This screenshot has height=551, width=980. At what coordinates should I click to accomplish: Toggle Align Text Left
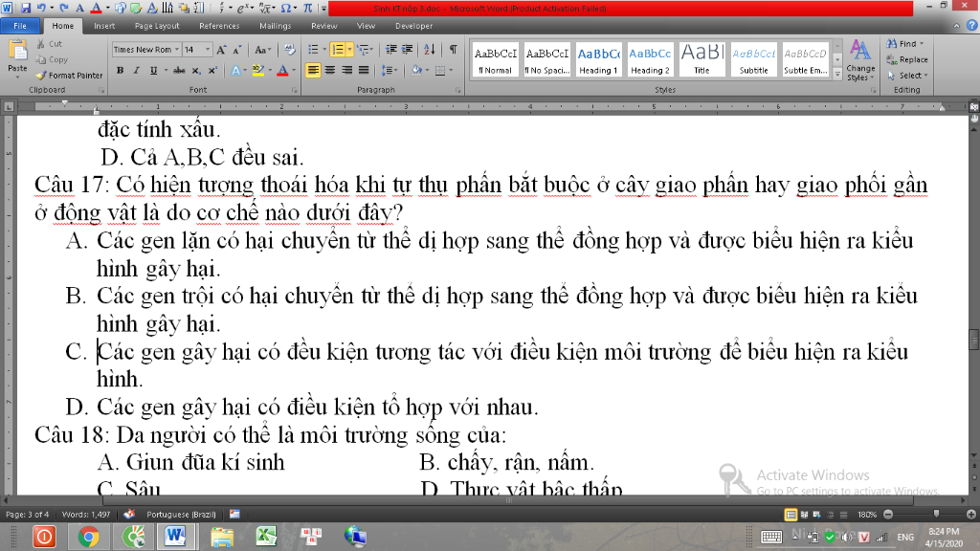(313, 70)
